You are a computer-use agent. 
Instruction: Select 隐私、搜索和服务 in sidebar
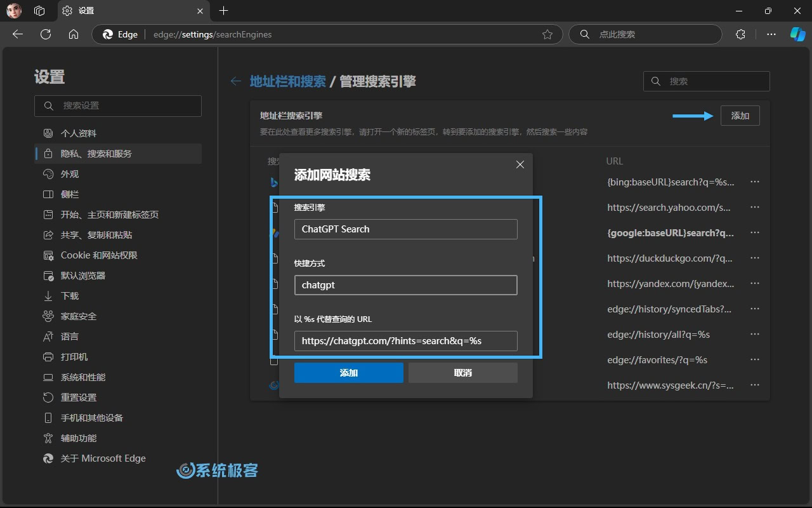pos(118,154)
